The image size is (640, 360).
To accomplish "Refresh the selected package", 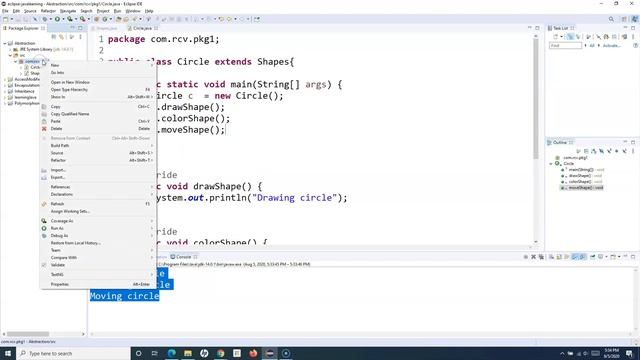I will [x=98, y=204].
